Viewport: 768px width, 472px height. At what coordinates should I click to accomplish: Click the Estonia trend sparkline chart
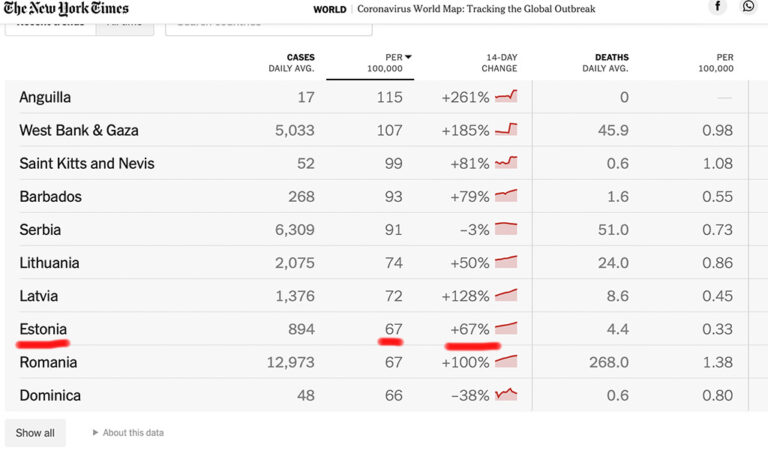coord(507,328)
